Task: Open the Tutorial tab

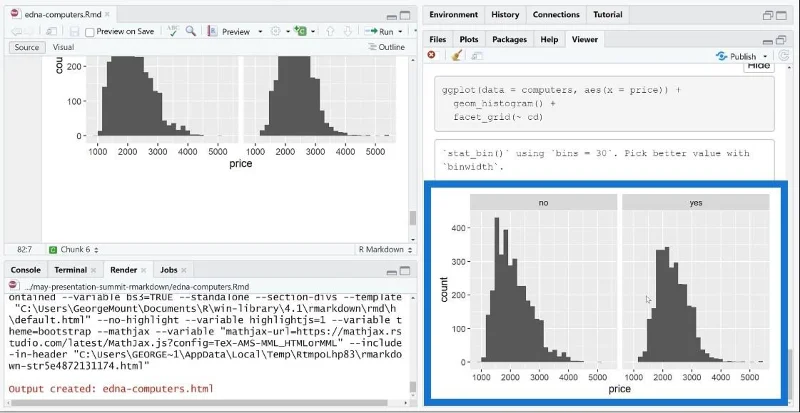Action: pyautogui.click(x=607, y=15)
